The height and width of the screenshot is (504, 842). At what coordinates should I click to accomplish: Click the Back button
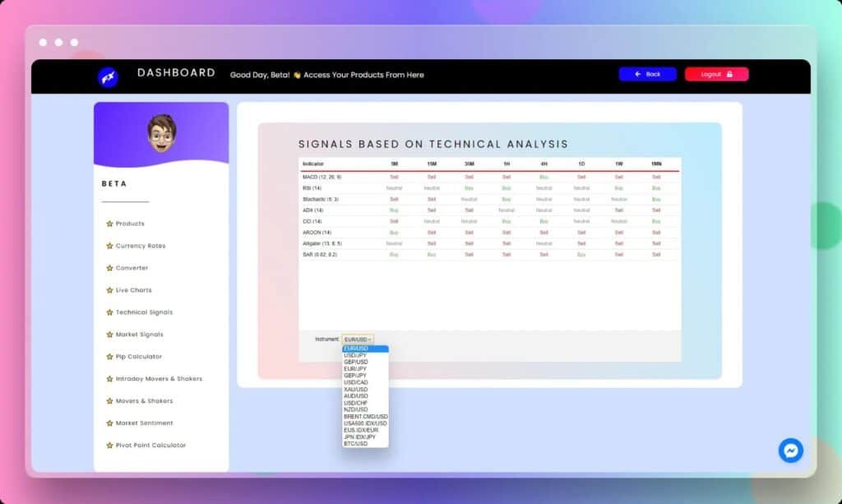[x=647, y=74]
